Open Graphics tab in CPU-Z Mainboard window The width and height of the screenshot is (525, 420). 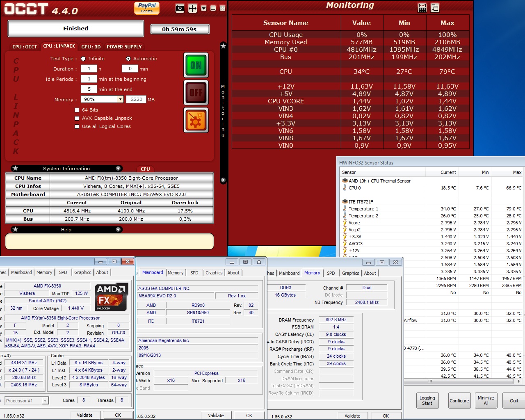(x=214, y=273)
